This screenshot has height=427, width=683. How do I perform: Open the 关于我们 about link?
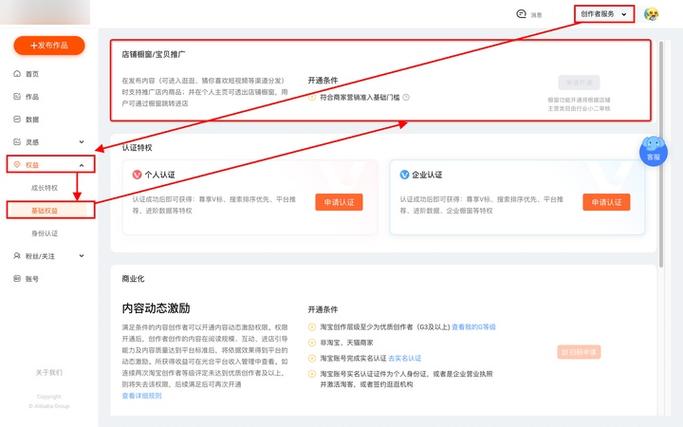[x=49, y=373]
